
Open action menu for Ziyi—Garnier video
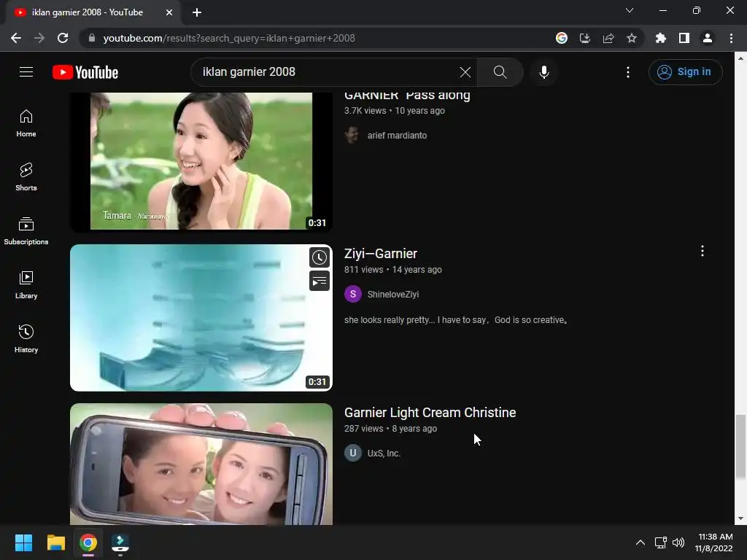click(x=703, y=251)
